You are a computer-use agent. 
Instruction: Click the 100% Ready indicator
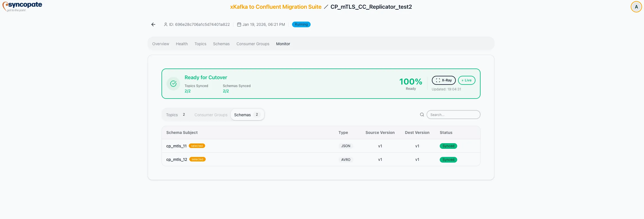[x=411, y=84]
